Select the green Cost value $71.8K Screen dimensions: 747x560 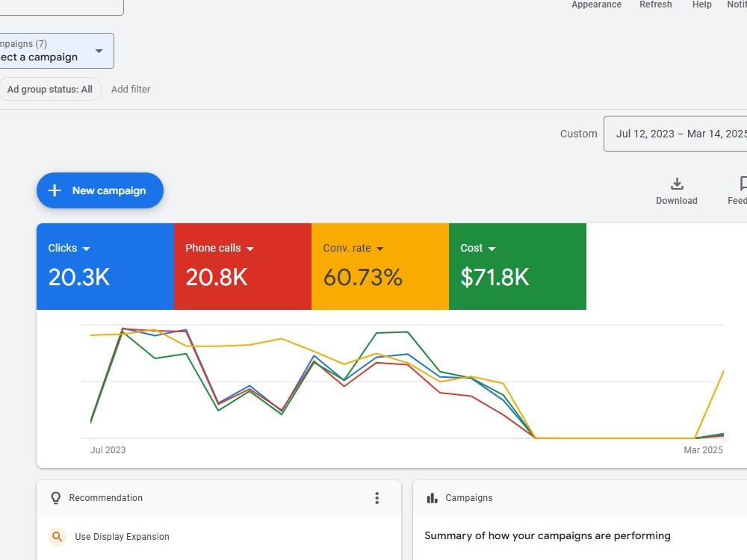495,277
